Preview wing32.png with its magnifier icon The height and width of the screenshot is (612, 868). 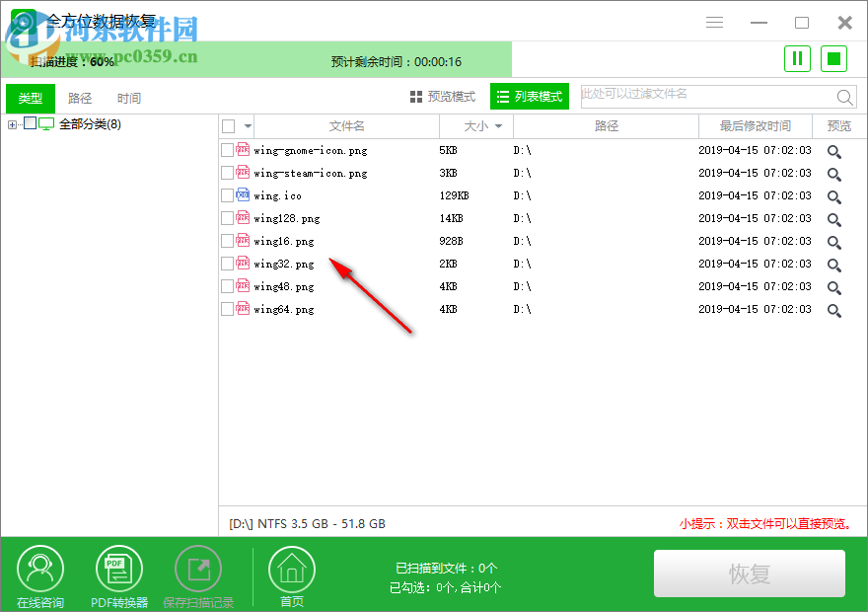pos(834,265)
